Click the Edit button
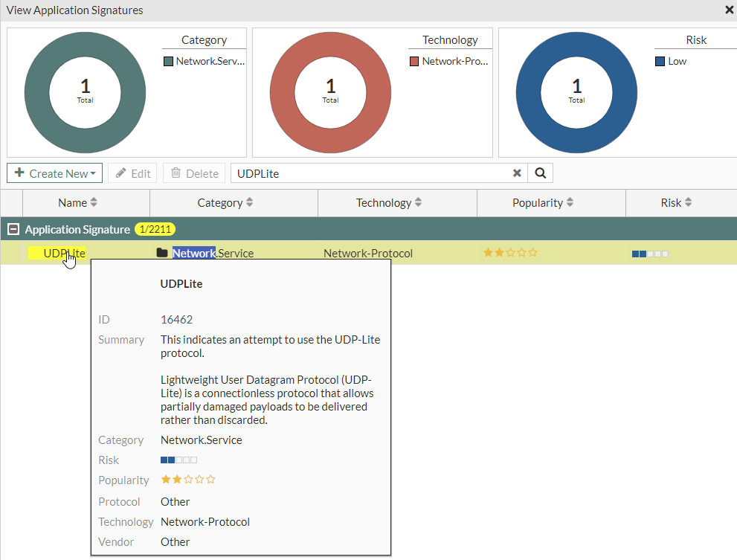The image size is (737, 560). click(x=133, y=173)
